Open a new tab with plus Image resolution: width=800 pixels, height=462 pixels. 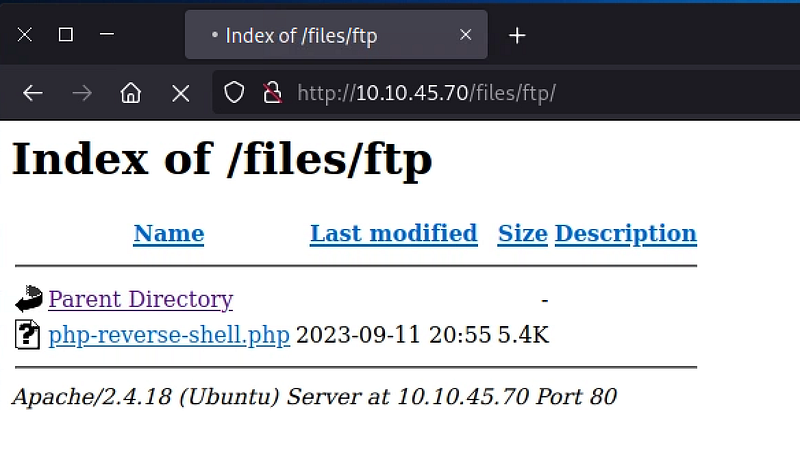[517, 35]
